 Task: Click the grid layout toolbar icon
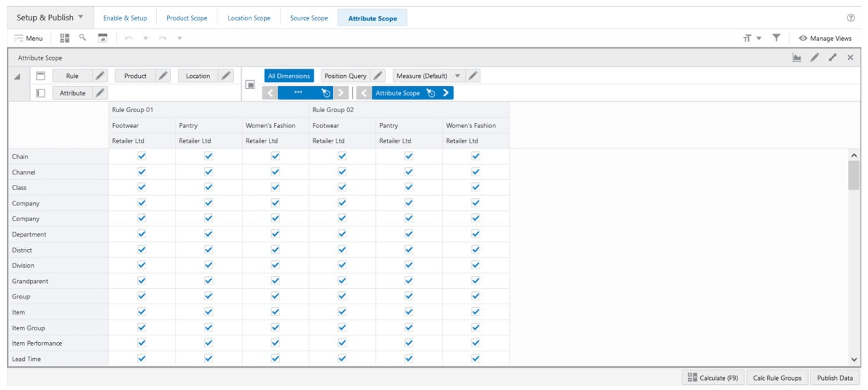pos(64,38)
